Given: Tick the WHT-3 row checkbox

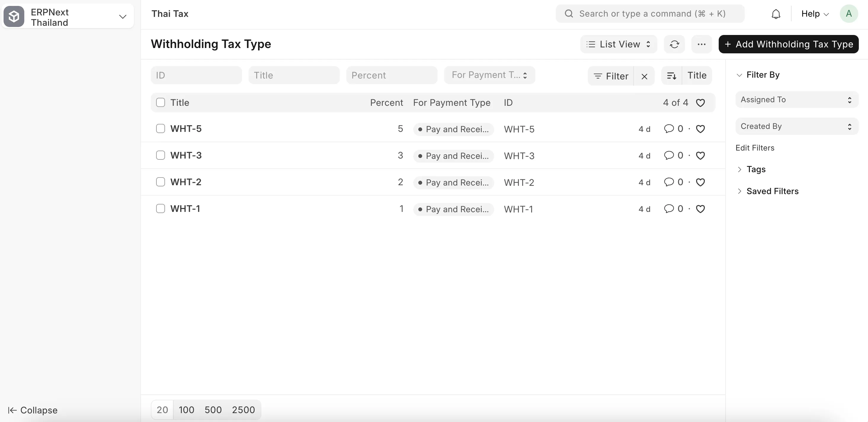Looking at the screenshot, I should coord(160,155).
